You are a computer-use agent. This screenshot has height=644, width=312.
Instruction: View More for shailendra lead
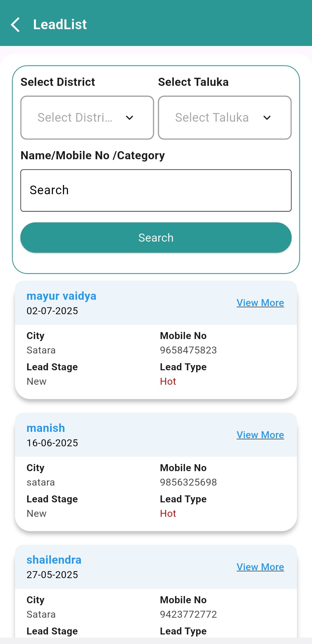(x=260, y=567)
